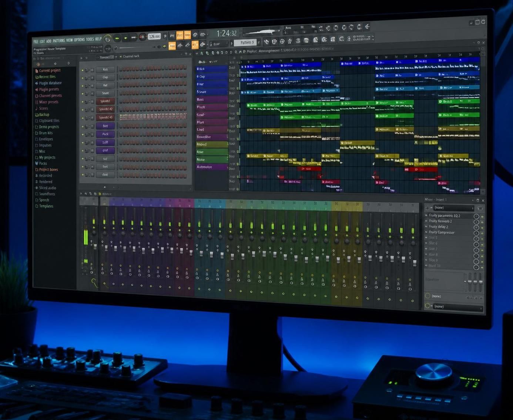Screen dimensions: 513x420
Task: Mute the Snare channel using its green LED
Action: point(83,94)
